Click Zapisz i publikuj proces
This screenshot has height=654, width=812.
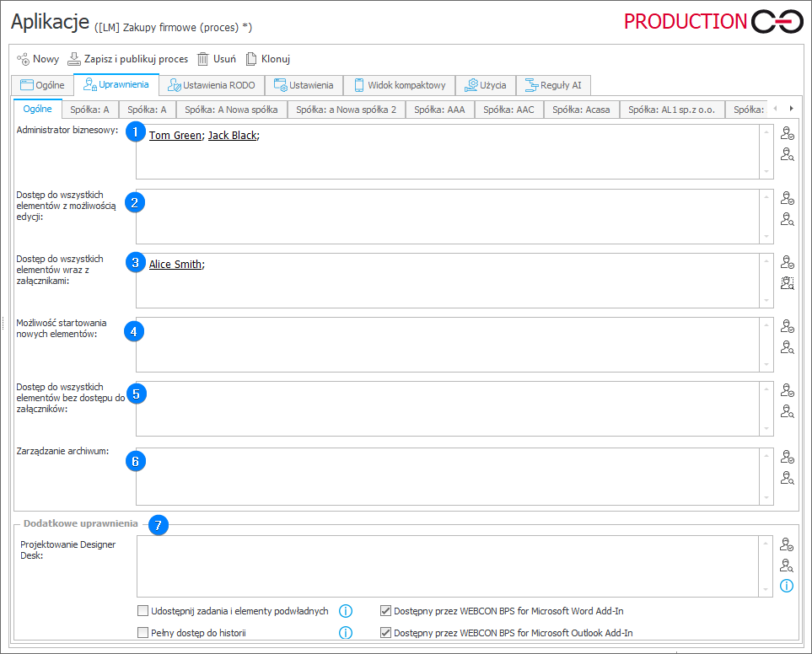128,58
